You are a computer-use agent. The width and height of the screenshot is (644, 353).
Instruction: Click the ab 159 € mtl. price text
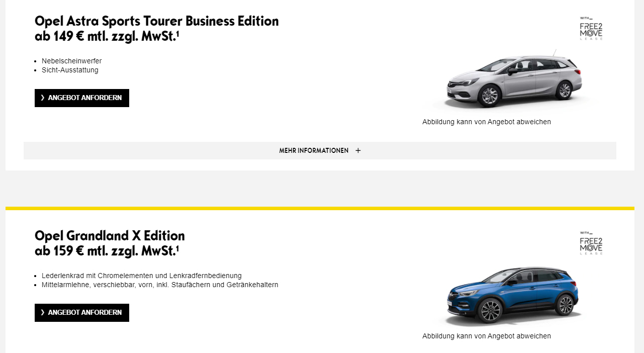coord(107,251)
